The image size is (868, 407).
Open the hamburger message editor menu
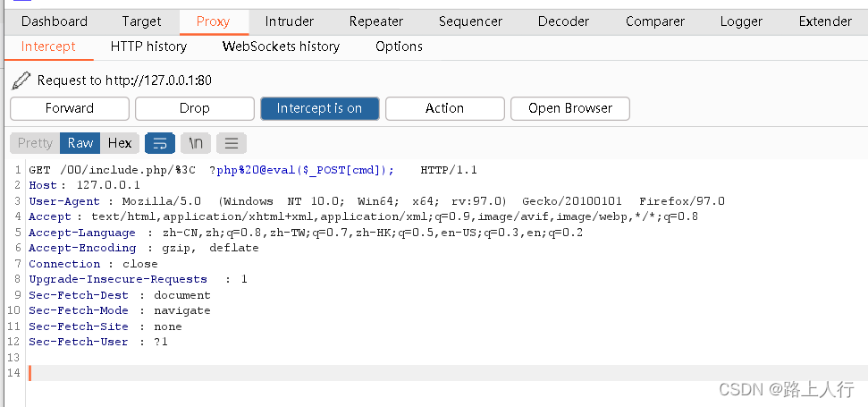coord(232,143)
